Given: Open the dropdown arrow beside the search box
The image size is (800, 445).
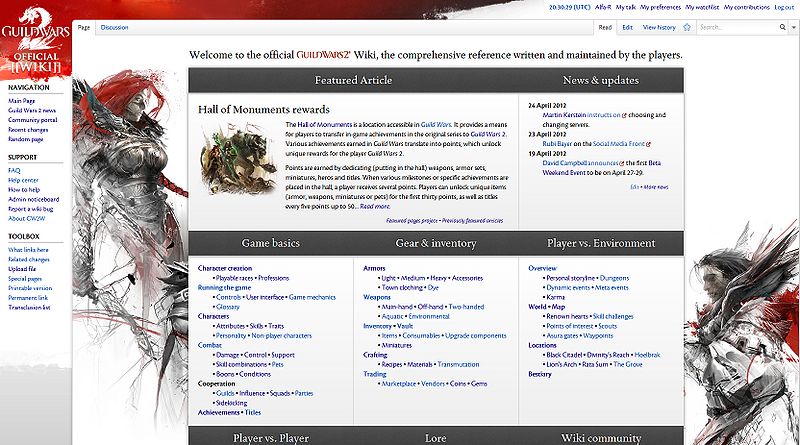Looking at the screenshot, I should click(793, 28).
